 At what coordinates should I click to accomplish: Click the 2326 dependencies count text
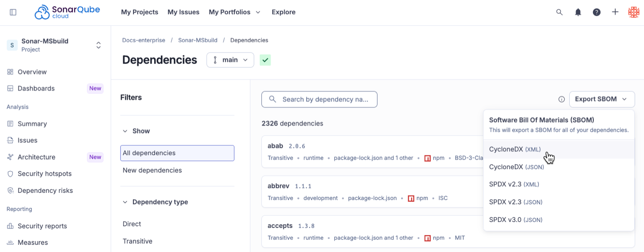click(x=292, y=124)
